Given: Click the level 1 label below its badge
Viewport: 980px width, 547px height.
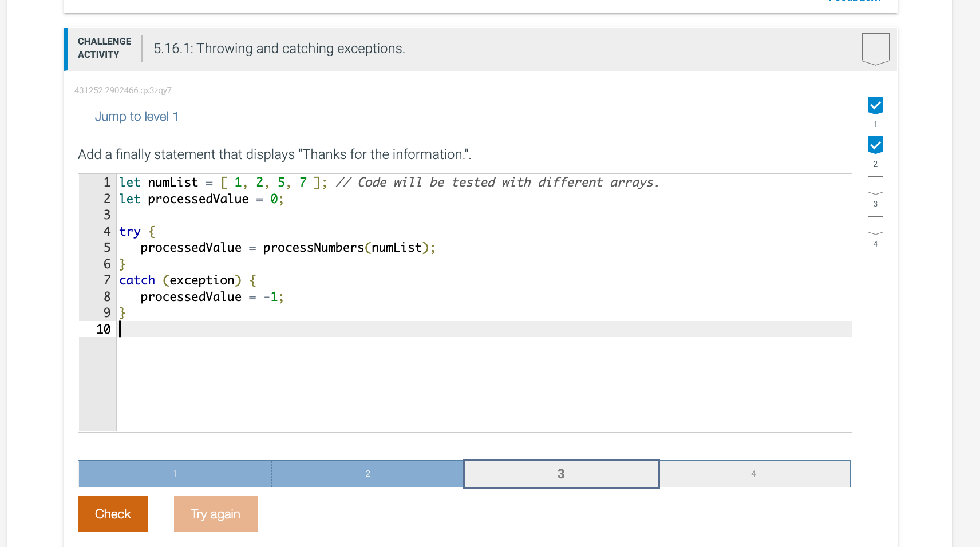Looking at the screenshot, I should (x=875, y=123).
